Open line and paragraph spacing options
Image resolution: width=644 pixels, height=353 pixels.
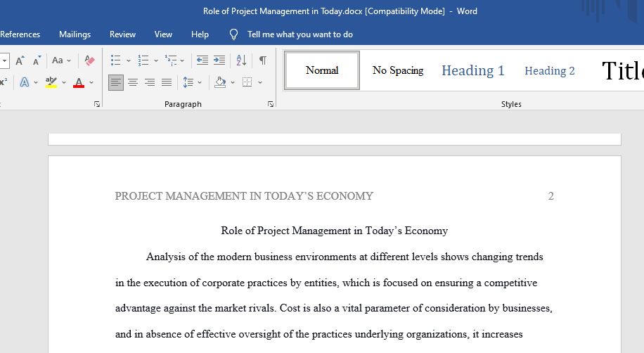(188, 82)
